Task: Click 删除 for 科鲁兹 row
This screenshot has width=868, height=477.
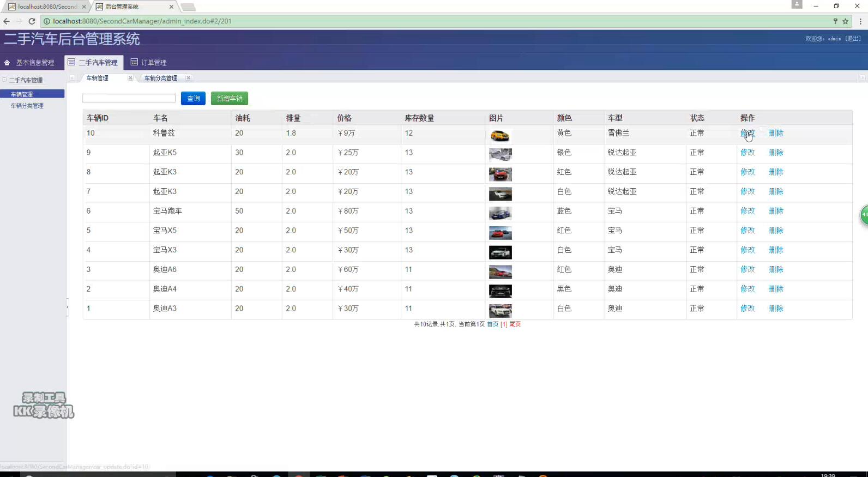Action: [776, 133]
